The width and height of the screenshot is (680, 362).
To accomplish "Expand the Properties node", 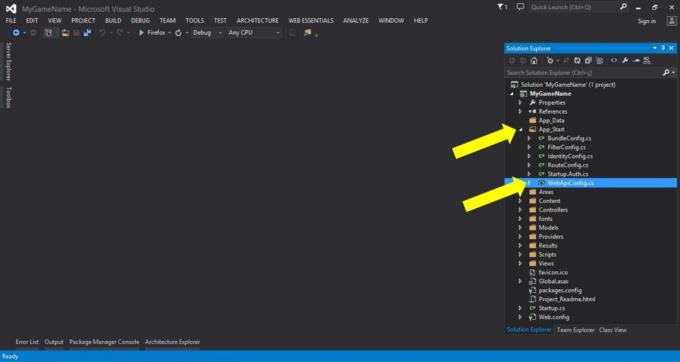I will [x=520, y=103].
